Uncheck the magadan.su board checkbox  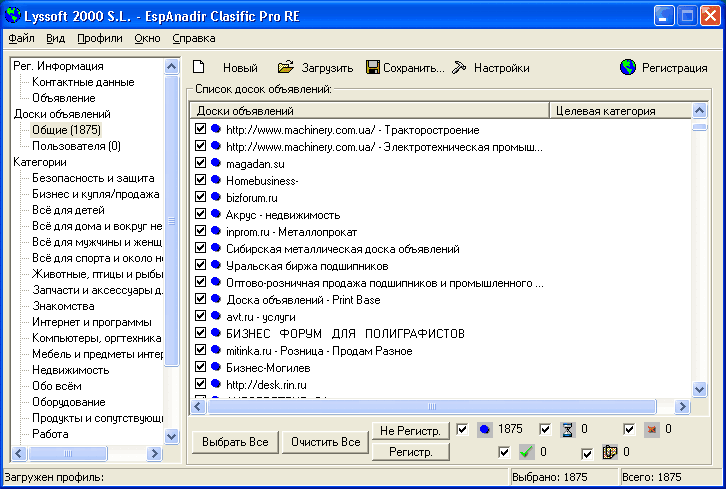coord(200,163)
